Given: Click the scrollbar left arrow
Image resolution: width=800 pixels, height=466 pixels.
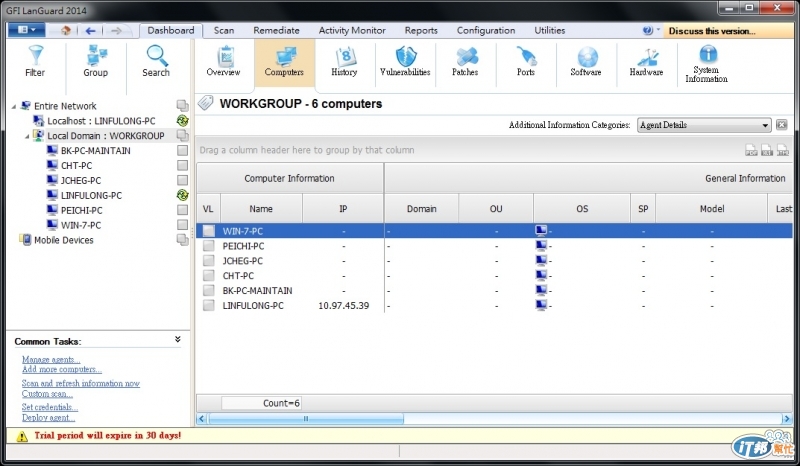Looking at the screenshot, I should [x=202, y=419].
